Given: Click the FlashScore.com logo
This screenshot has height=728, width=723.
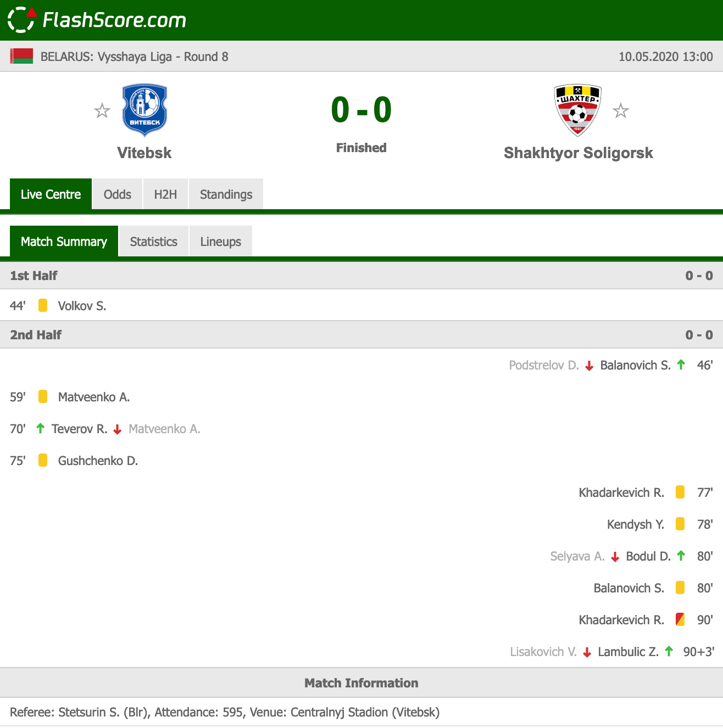Looking at the screenshot, I should (x=97, y=20).
